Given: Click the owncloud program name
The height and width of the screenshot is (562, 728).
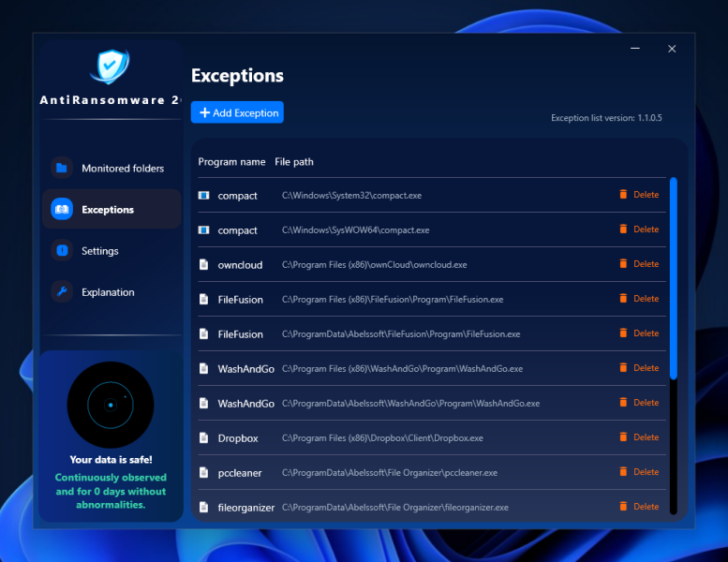Looking at the screenshot, I should 240,265.
